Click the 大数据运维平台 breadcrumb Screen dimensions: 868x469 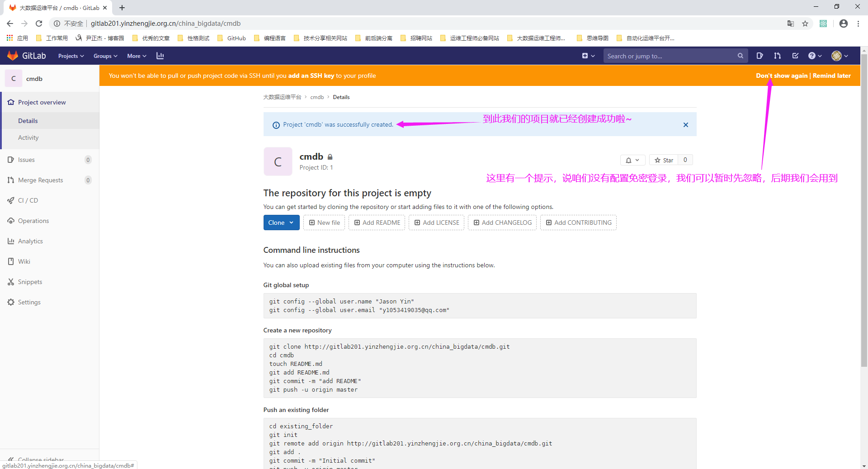click(282, 97)
